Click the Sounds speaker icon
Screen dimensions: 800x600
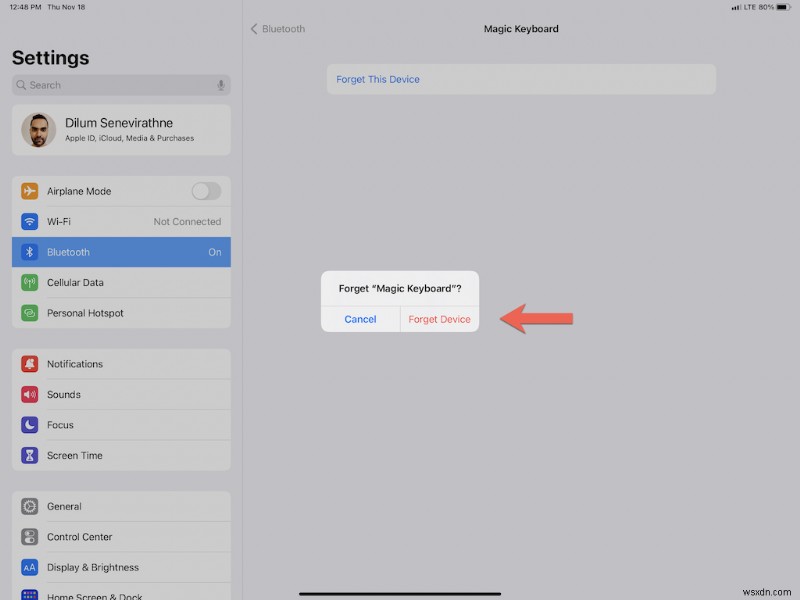(x=28, y=394)
